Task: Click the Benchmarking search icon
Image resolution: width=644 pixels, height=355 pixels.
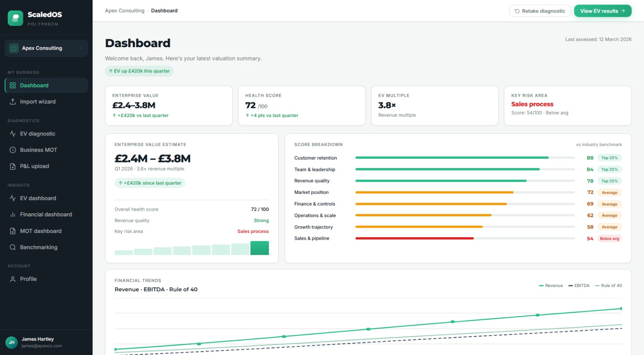Action: 13,247
